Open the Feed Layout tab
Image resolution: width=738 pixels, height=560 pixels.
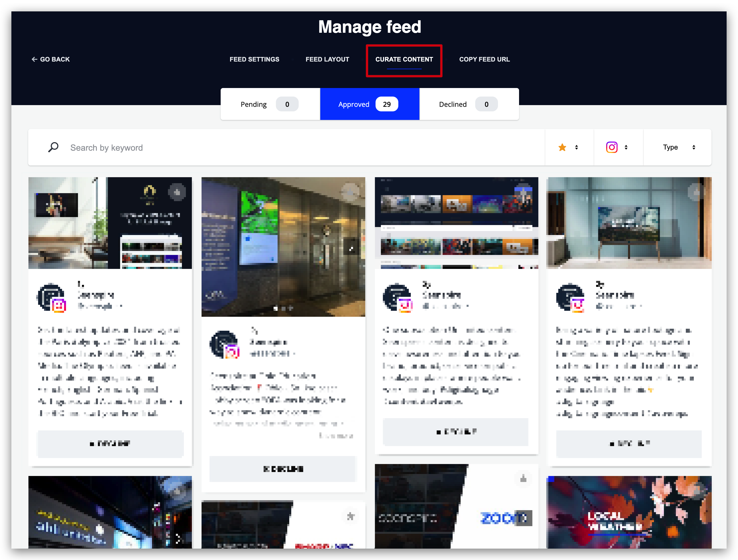327,60
